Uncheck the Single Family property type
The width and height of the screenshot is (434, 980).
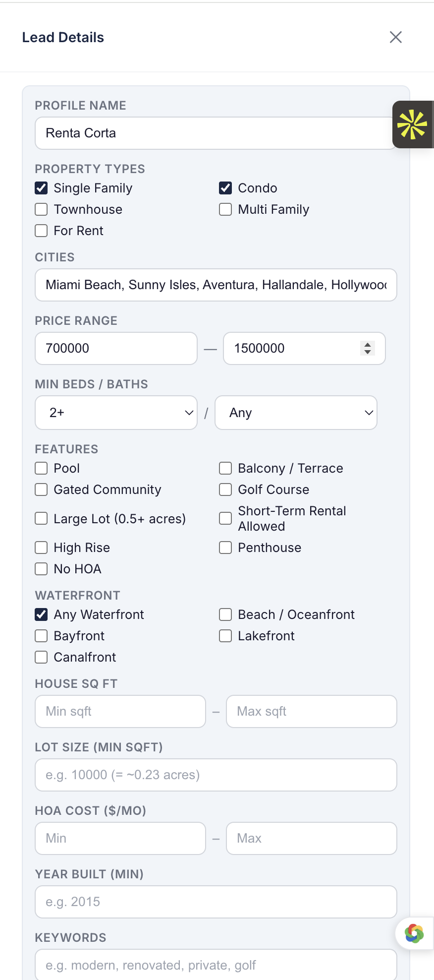pyautogui.click(x=41, y=188)
